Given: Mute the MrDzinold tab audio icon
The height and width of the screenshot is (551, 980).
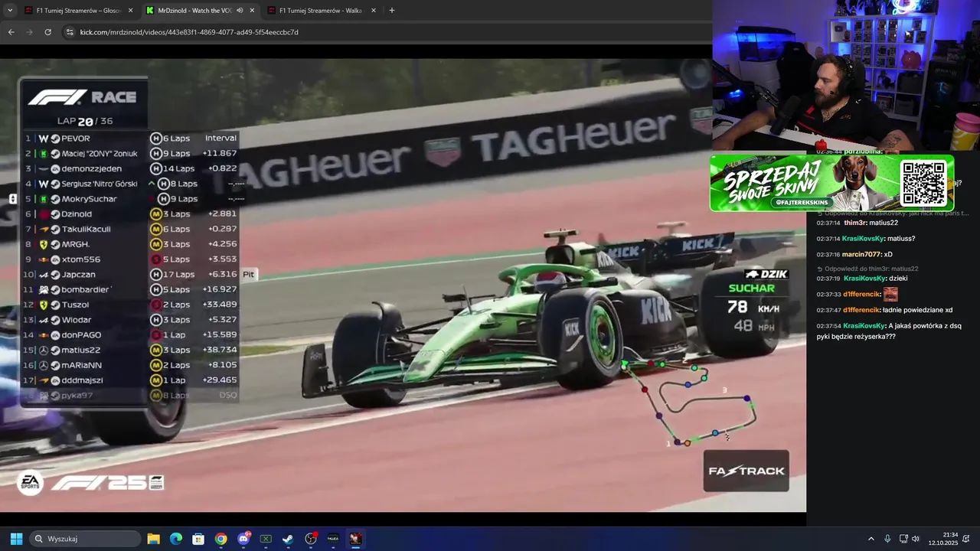Looking at the screenshot, I should pos(240,11).
